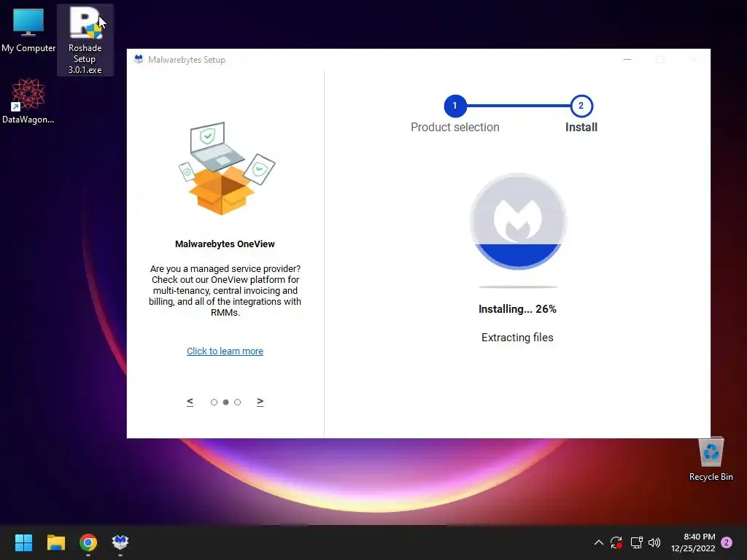Click the sync update tray icon
The width and height of the screenshot is (747, 560).
616,542
